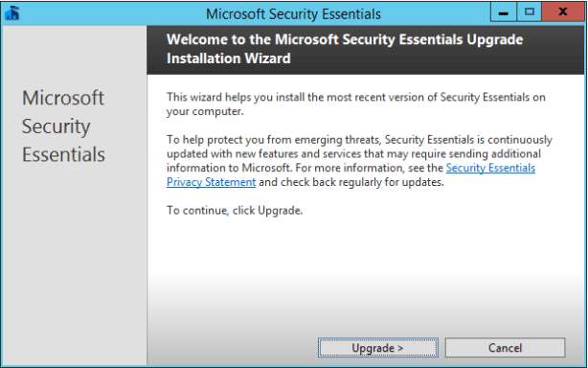Image resolution: width=588 pixels, height=368 pixels.
Task: Click the 'updated with new features and services' line
Action: coord(353,153)
